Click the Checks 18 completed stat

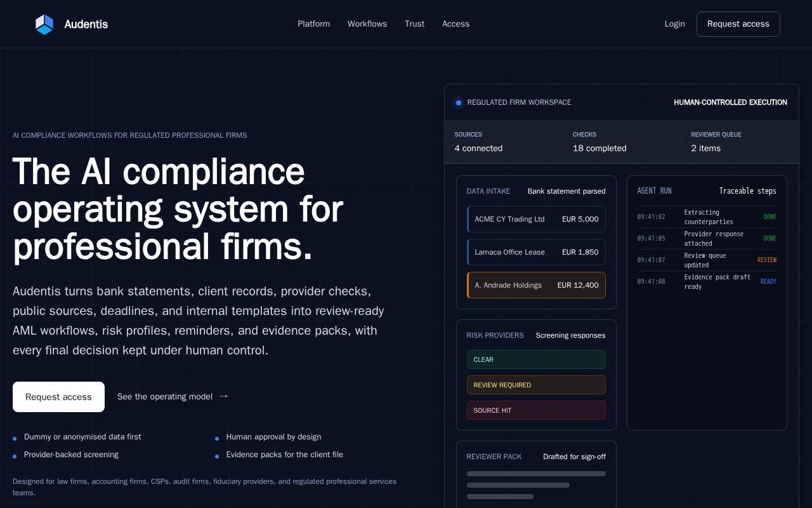622,142
